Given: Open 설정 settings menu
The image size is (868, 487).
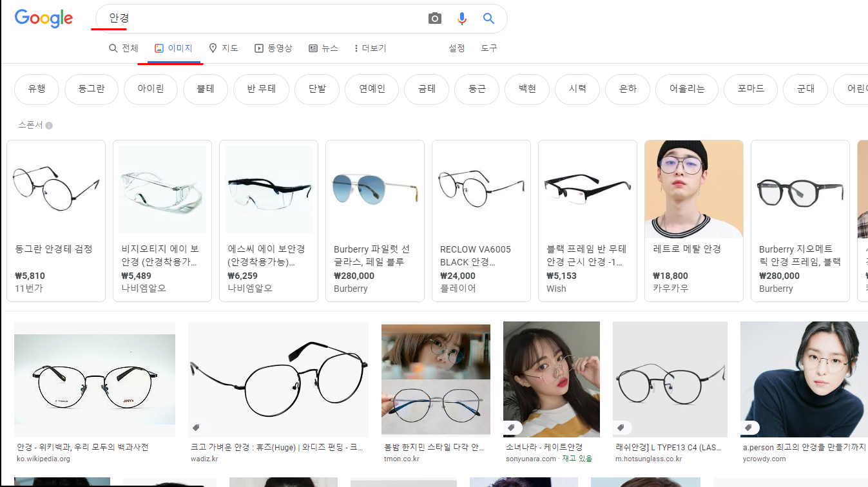Looking at the screenshot, I should click(x=457, y=48).
